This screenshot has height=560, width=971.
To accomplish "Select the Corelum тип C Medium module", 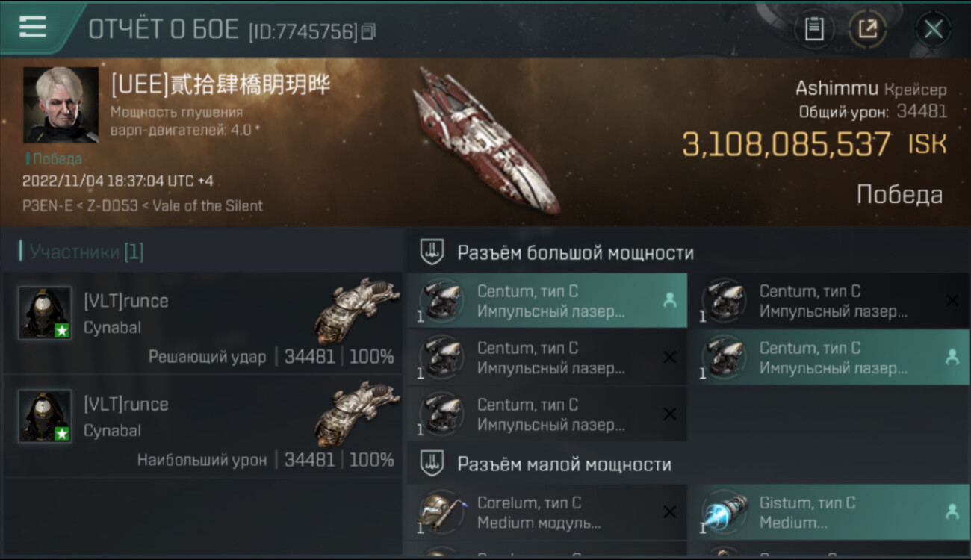I will coord(547,512).
